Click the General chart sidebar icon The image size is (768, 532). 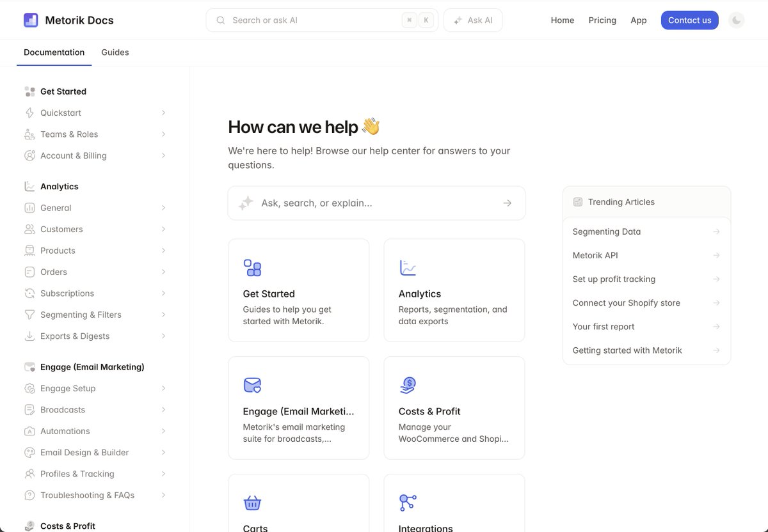[29, 208]
